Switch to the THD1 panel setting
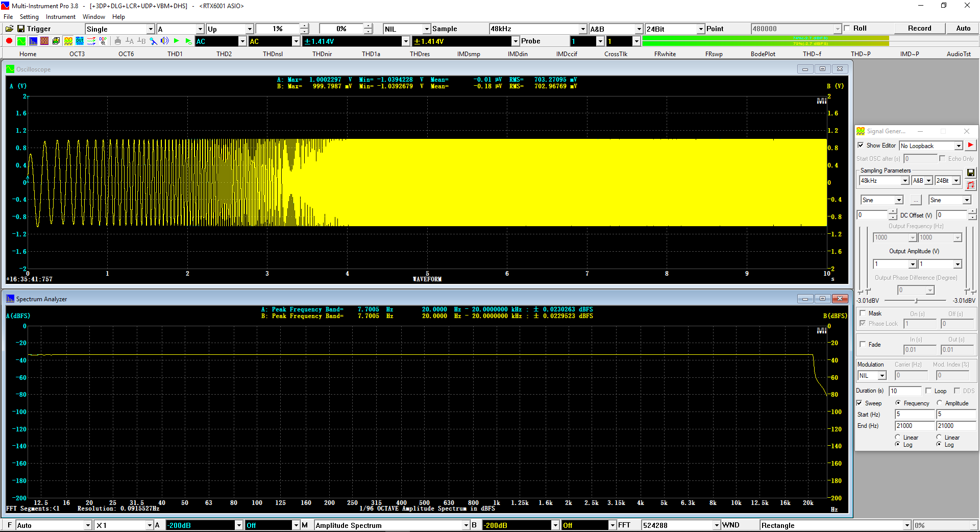The image size is (980, 532). tap(175, 54)
